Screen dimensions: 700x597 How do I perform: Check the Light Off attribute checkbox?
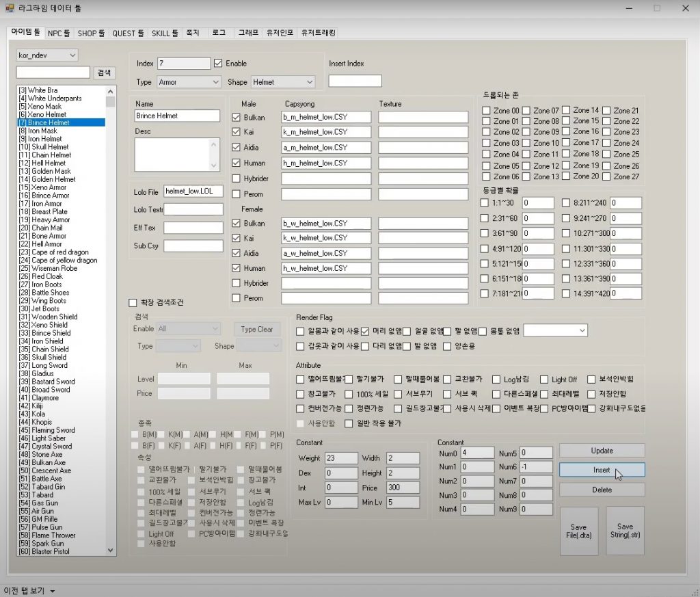[x=543, y=380]
